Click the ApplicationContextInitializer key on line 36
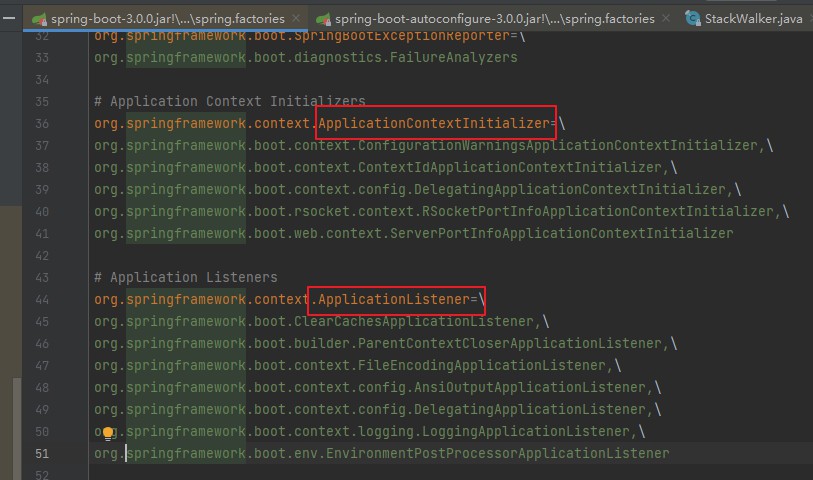The height and width of the screenshot is (480, 813). click(434, 123)
